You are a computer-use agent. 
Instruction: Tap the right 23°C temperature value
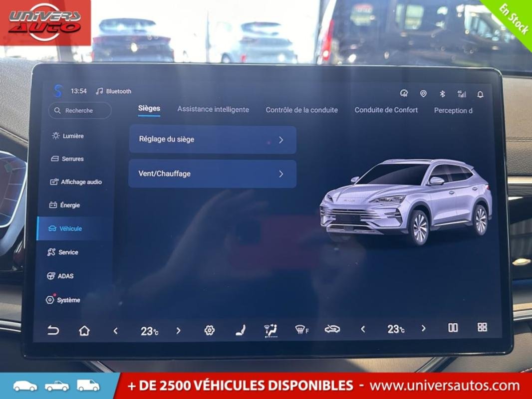(x=396, y=329)
